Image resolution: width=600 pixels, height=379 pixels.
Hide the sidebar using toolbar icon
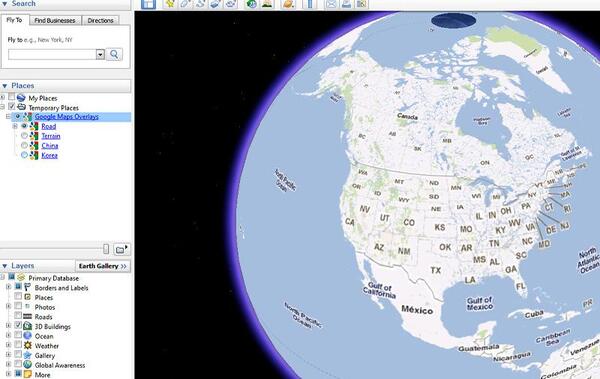(x=148, y=4)
